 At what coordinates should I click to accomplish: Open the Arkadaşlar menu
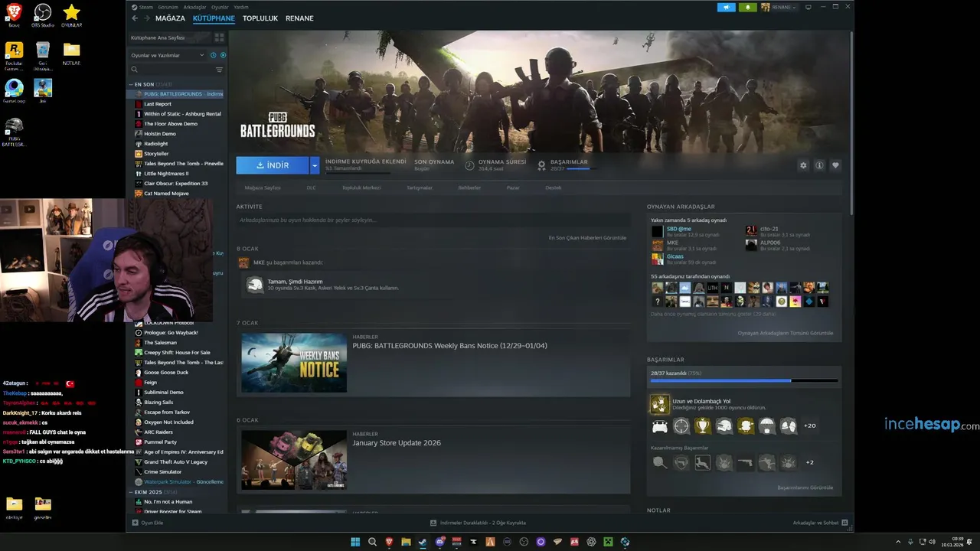click(x=194, y=7)
